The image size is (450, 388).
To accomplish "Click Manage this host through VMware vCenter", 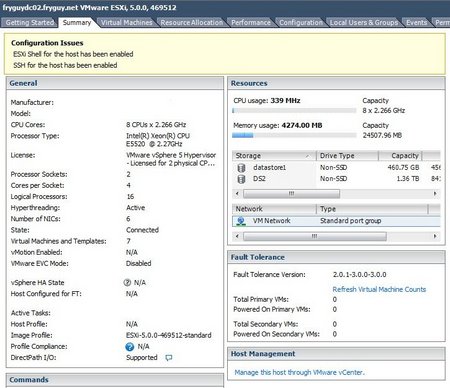I will pyautogui.click(x=299, y=372).
